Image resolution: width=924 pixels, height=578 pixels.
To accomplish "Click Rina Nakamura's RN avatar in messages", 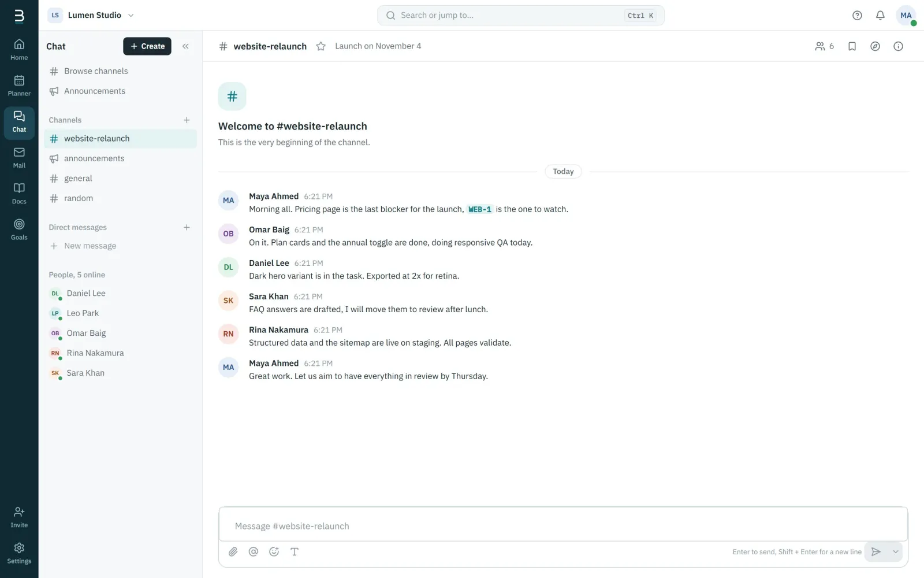I will [229, 334].
